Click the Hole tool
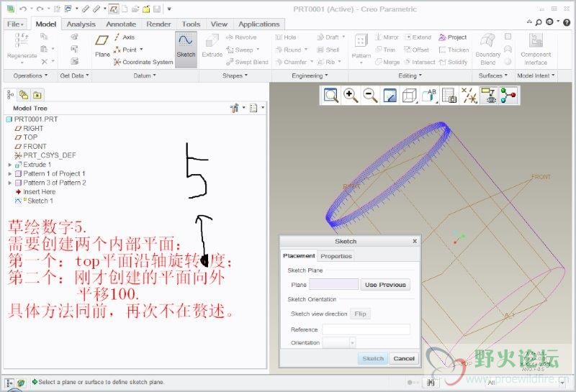 [x=286, y=37]
